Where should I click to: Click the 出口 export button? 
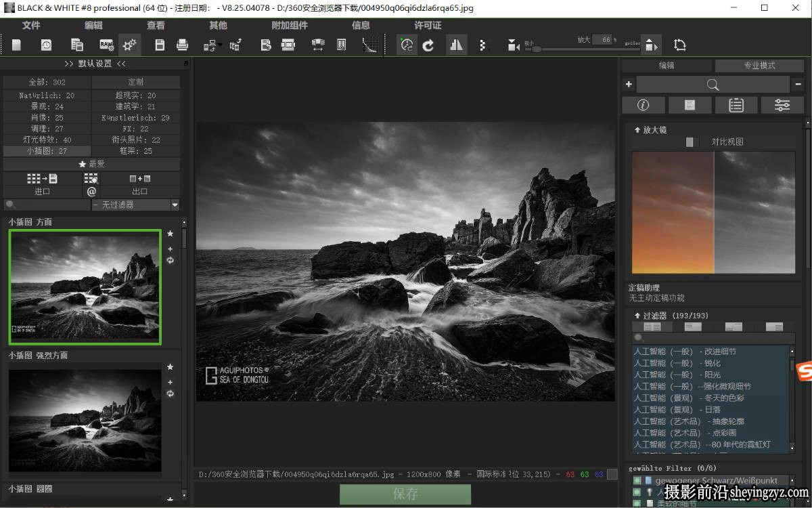coord(140,192)
